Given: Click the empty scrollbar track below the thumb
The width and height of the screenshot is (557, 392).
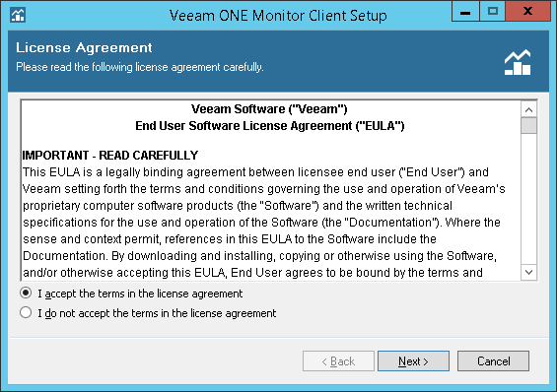Looking at the screenshot, I should [528, 199].
